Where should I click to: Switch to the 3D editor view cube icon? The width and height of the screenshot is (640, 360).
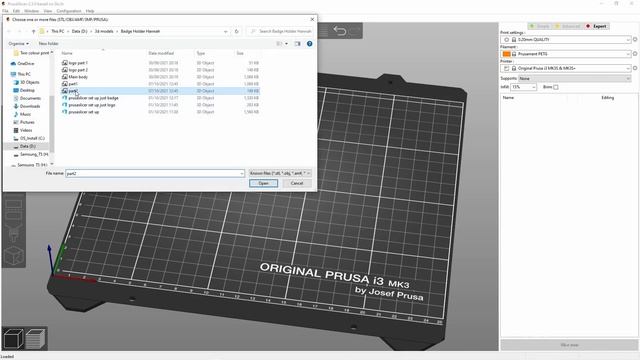click(x=13, y=338)
